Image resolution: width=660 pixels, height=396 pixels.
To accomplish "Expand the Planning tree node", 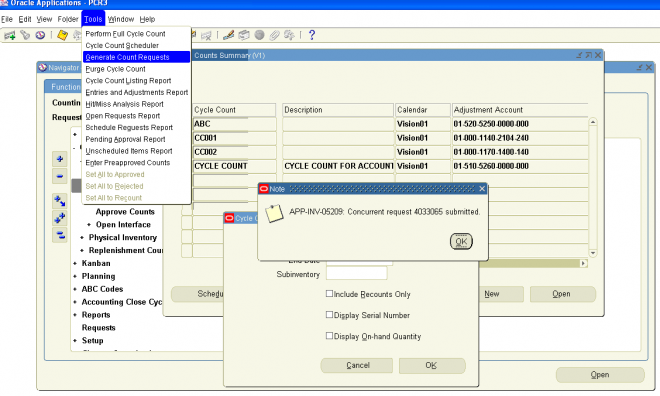I will 75,276.
